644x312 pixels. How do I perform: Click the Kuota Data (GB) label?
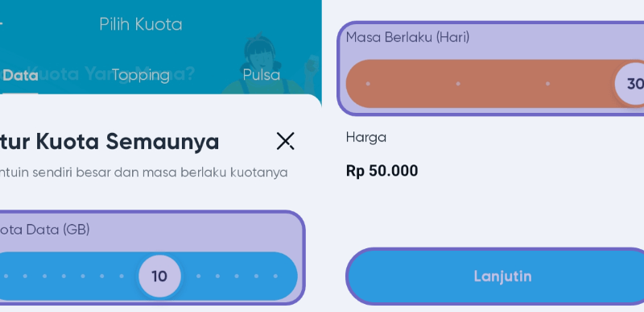click(x=44, y=230)
